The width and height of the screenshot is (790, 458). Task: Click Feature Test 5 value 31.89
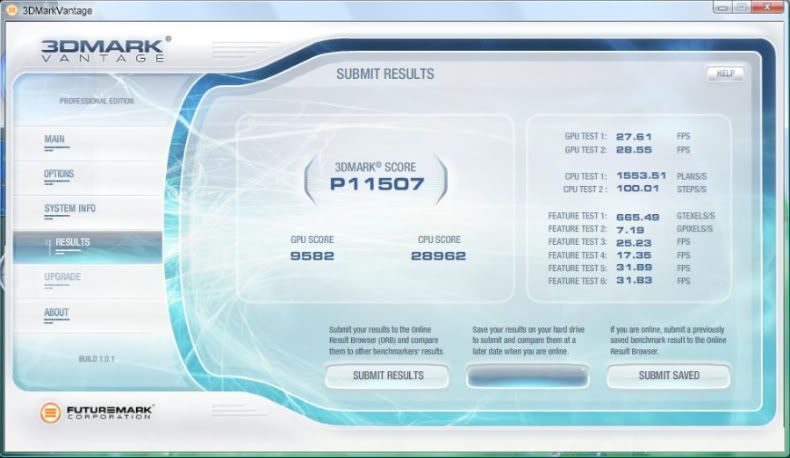point(634,268)
